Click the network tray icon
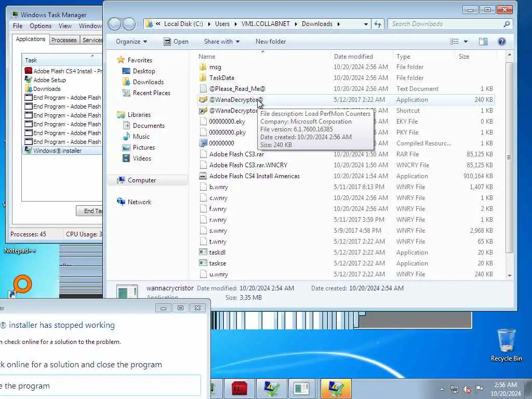532x399 pixels. pyautogui.click(x=455, y=389)
